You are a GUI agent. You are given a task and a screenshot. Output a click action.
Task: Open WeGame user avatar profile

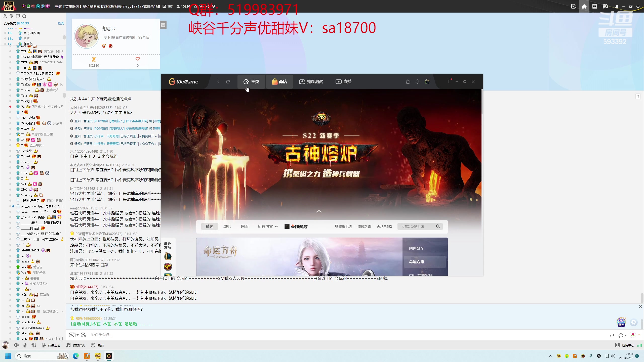click(427, 82)
